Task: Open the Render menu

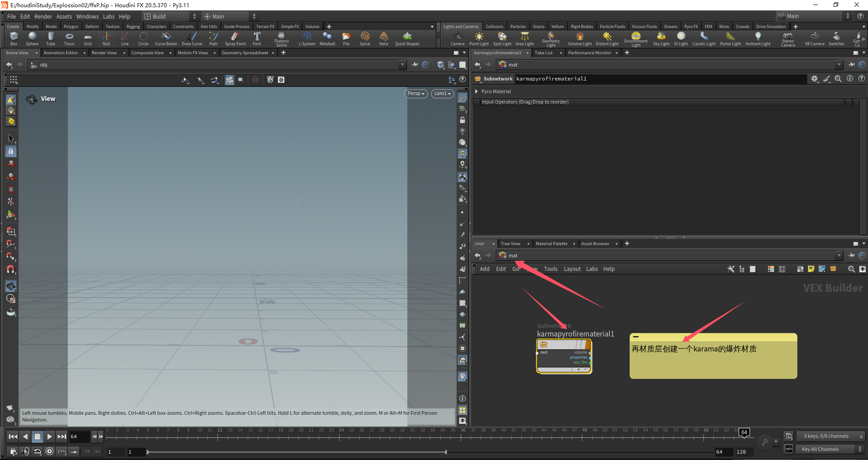Action: point(43,16)
